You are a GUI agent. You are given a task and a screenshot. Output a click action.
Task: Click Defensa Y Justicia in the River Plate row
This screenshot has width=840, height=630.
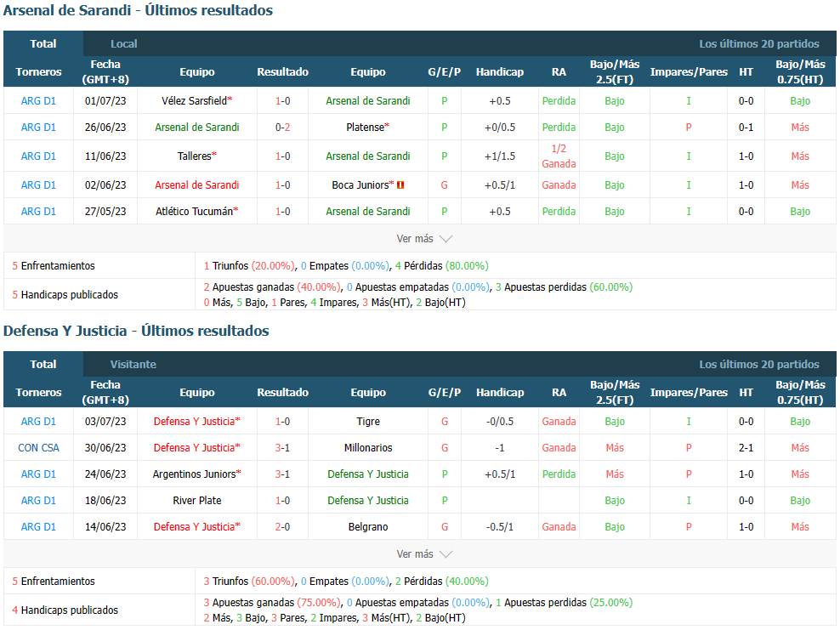(x=368, y=501)
